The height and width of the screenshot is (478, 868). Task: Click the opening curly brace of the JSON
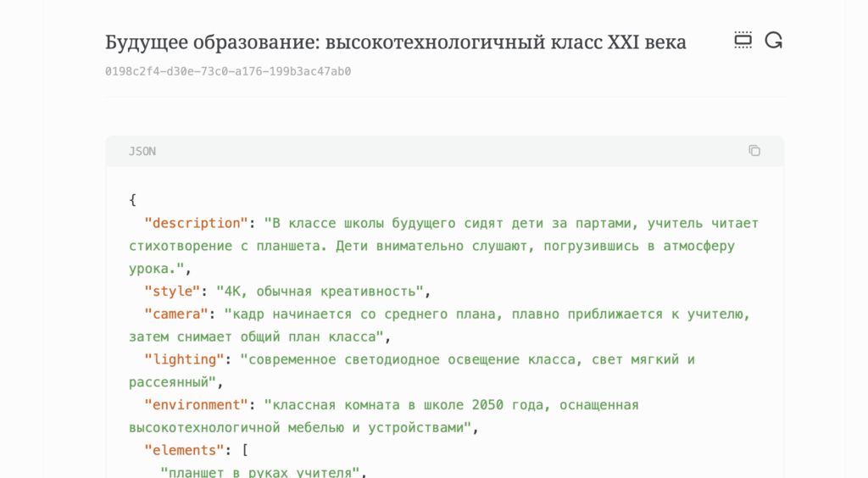click(132, 200)
